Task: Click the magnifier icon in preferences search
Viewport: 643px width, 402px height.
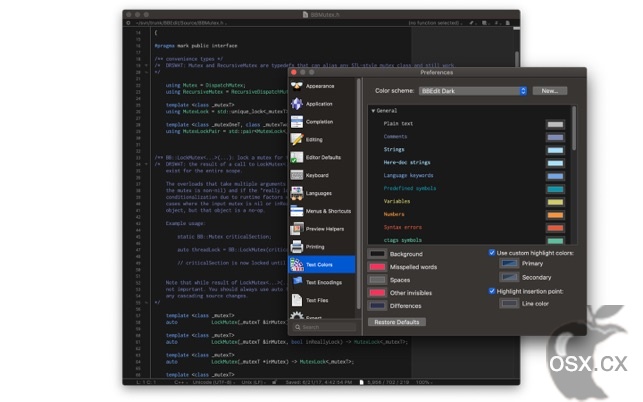Action: pyautogui.click(x=298, y=327)
